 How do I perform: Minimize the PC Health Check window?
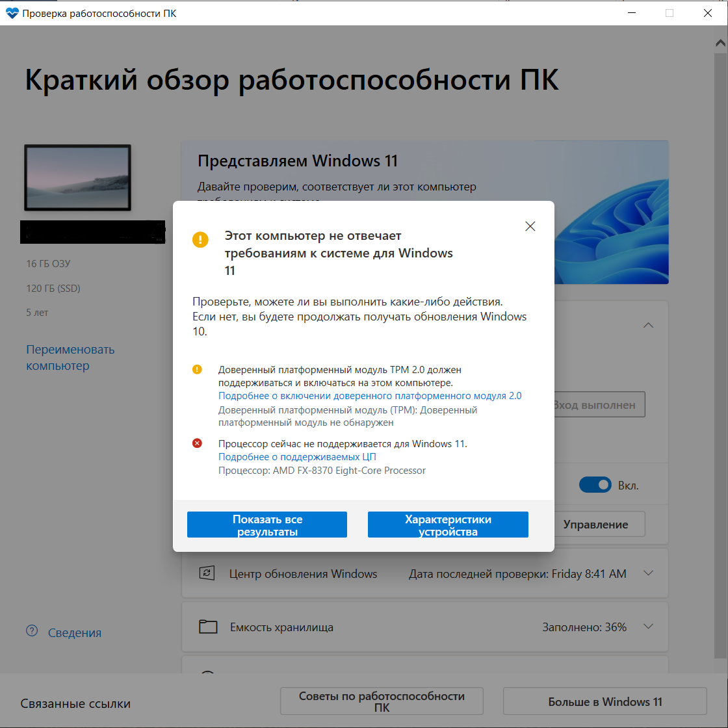click(x=631, y=13)
